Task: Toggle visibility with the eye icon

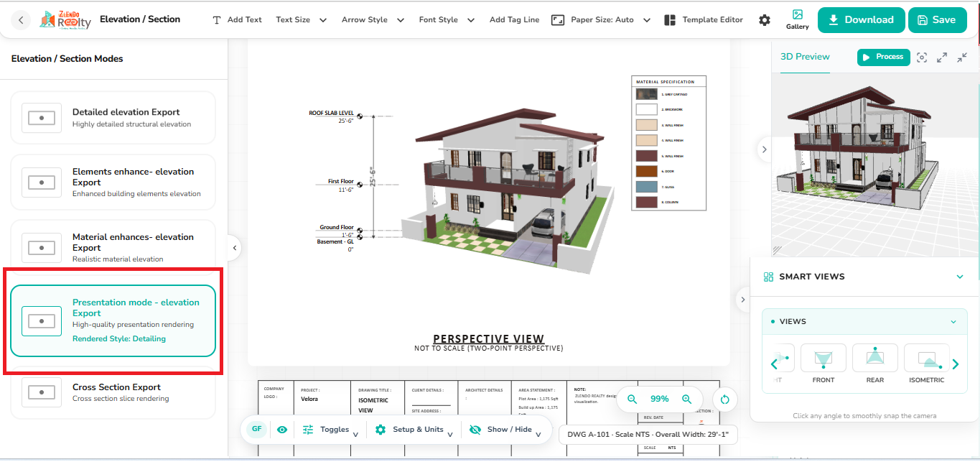Action: pyautogui.click(x=282, y=430)
